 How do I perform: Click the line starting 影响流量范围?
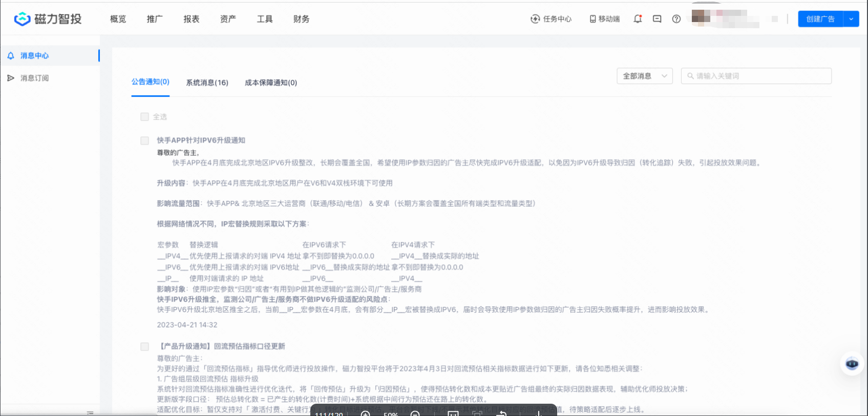point(346,203)
